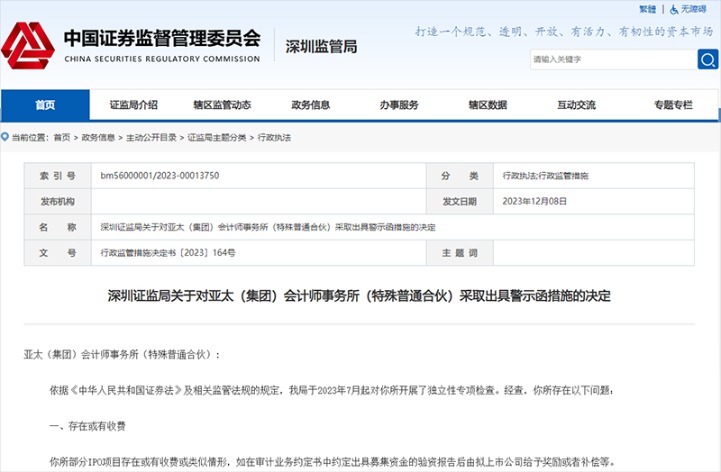Open the 辖区数据 menu item
The height and width of the screenshot is (472, 721).
click(488, 105)
